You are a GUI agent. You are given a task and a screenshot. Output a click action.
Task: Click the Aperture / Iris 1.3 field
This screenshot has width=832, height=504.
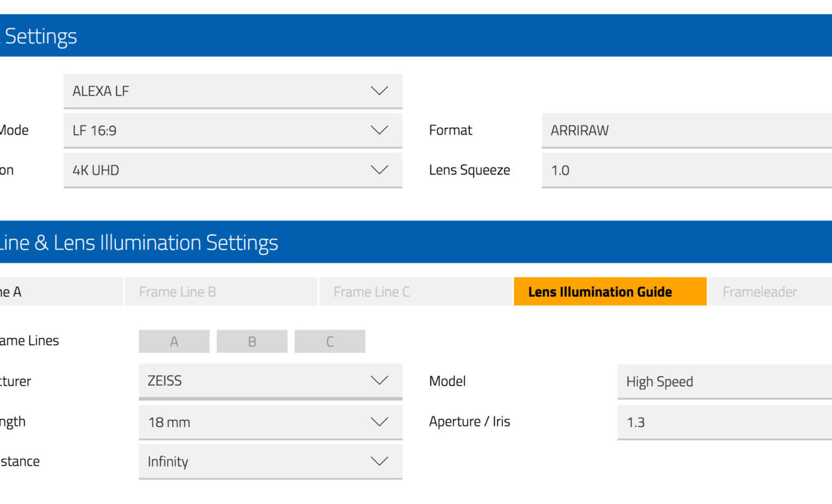pos(725,422)
